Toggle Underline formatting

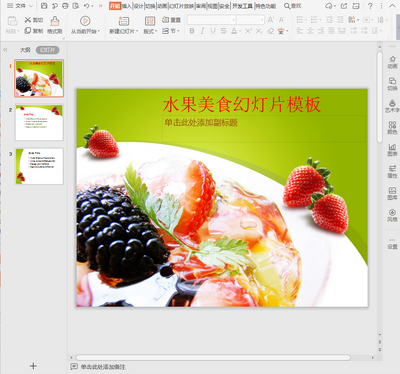point(213,31)
